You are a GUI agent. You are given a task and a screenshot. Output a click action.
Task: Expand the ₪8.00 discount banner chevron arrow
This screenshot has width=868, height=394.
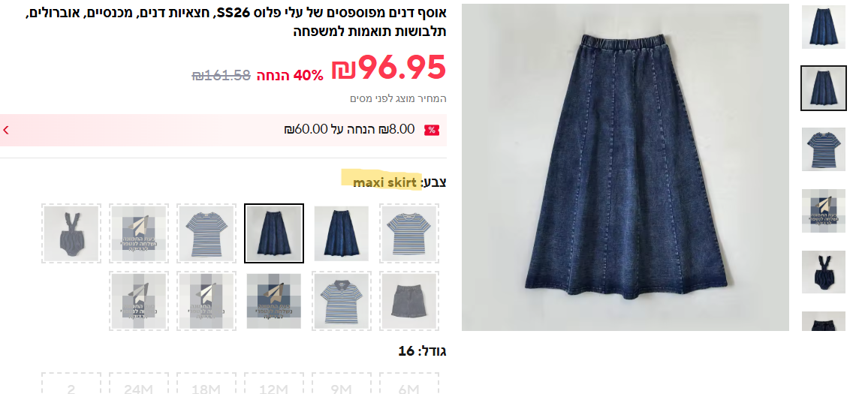6,130
